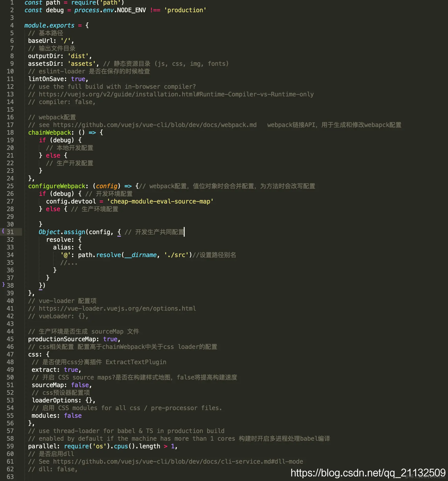Click the '@' alias key on line 34

point(66,255)
